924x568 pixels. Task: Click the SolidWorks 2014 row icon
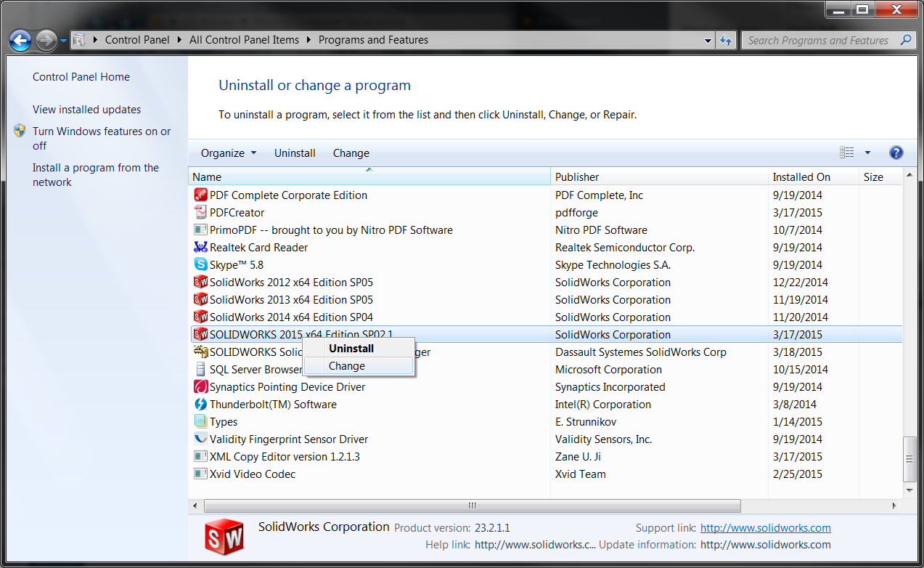[201, 317]
